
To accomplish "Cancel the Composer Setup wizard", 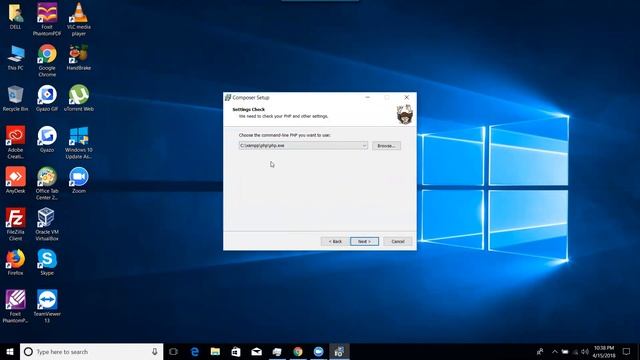I will pos(398,241).
